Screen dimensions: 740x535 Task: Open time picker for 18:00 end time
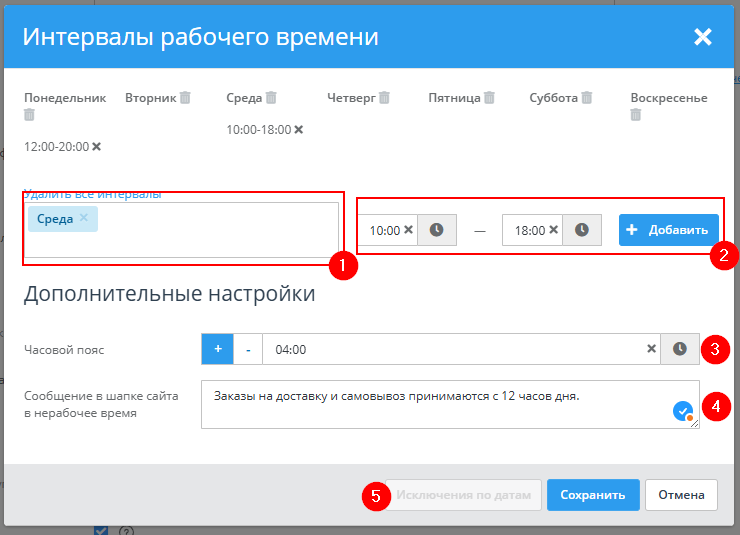[581, 230]
